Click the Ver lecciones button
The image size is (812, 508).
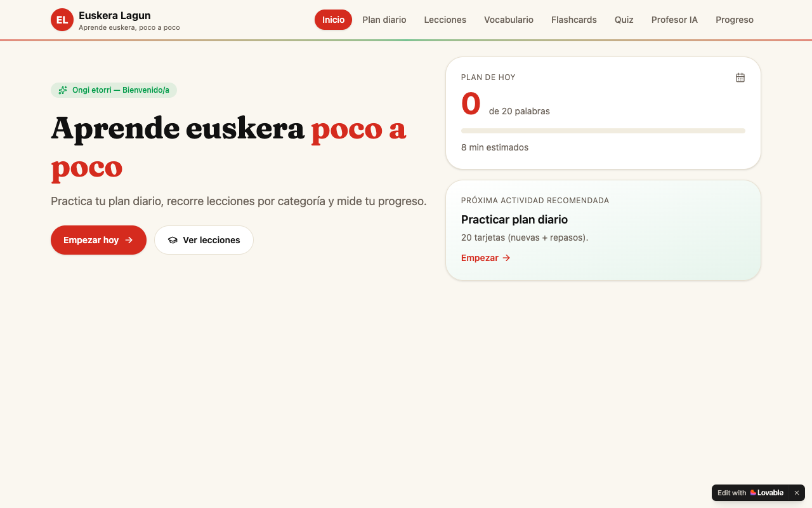tap(204, 240)
